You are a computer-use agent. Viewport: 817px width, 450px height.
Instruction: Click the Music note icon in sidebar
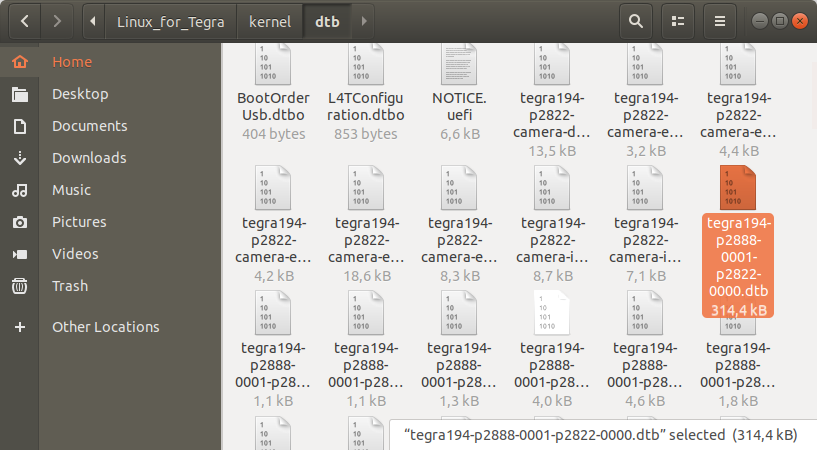click(x=20, y=190)
